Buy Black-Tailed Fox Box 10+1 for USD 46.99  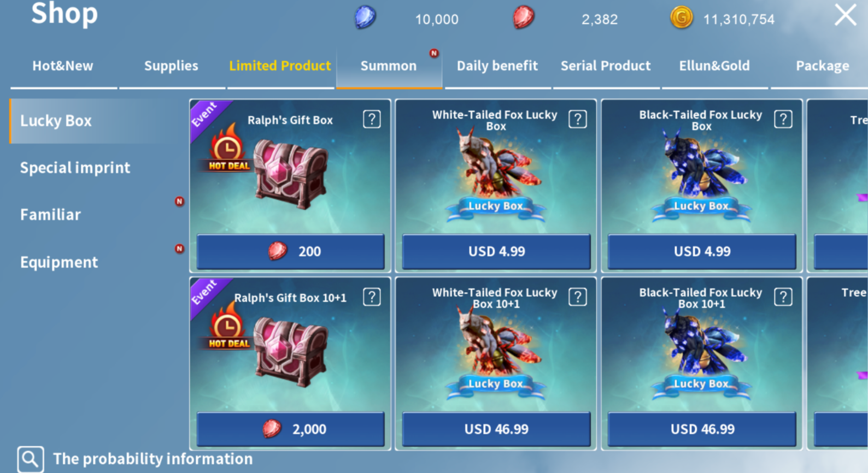coord(702,429)
